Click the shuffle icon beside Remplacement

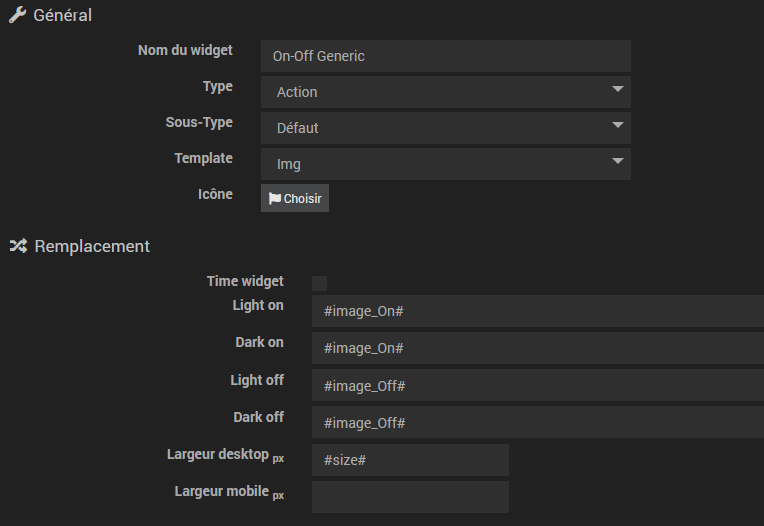[19, 246]
